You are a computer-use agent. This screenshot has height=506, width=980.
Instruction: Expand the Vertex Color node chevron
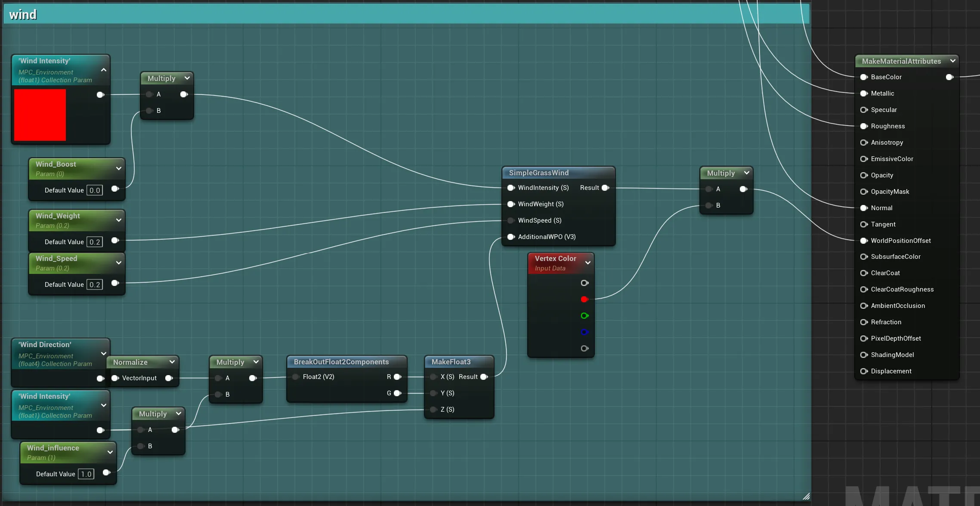pyautogui.click(x=588, y=263)
